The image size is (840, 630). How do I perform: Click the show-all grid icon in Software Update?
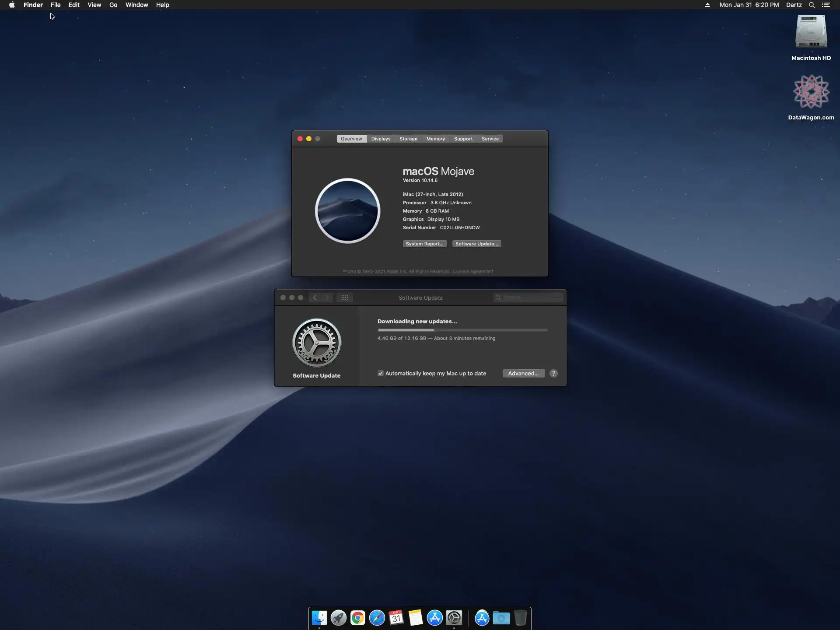coord(345,297)
